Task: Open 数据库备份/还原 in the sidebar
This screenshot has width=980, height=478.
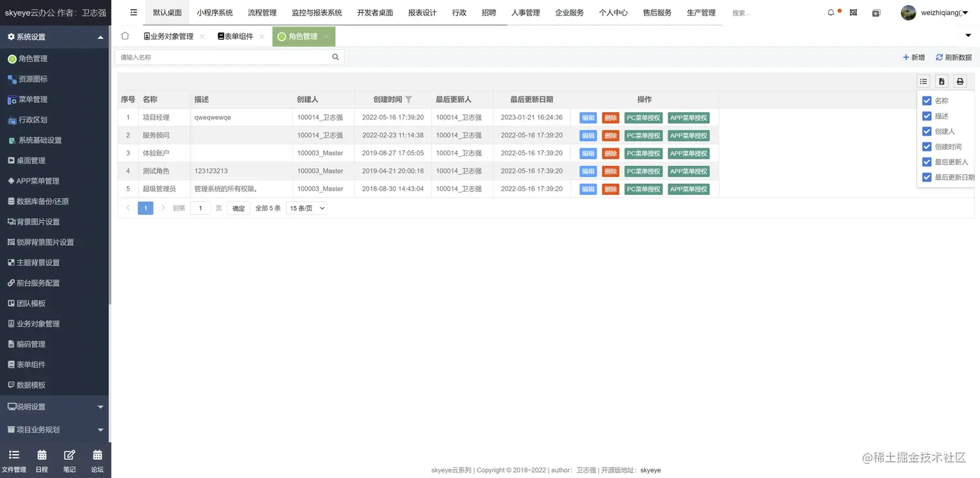Action: tap(55, 201)
